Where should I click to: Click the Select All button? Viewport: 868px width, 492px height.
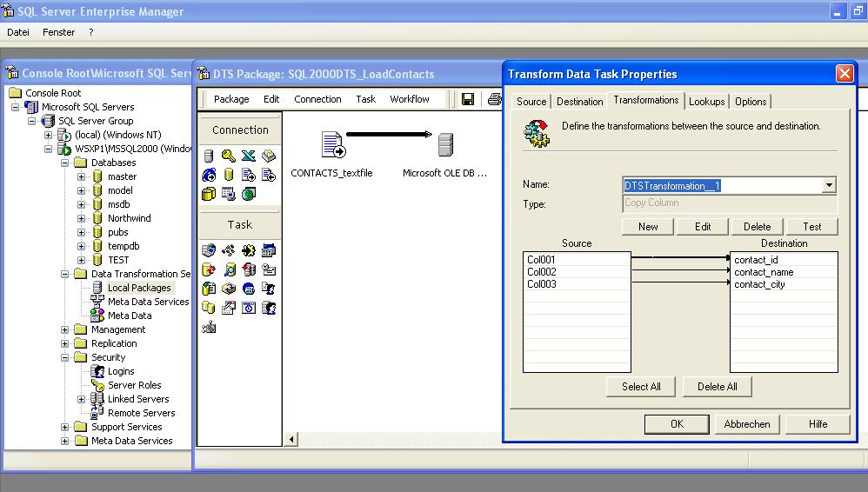pos(641,387)
